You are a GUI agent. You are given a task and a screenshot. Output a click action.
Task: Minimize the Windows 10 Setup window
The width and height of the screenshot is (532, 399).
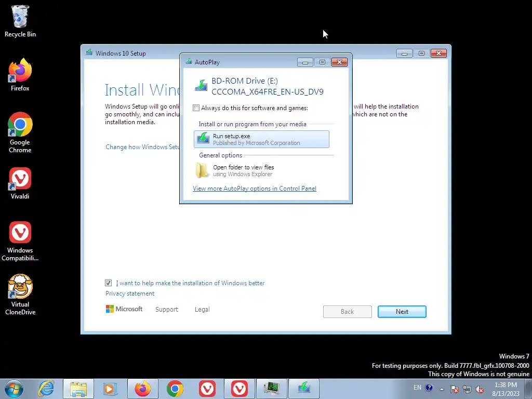point(404,54)
